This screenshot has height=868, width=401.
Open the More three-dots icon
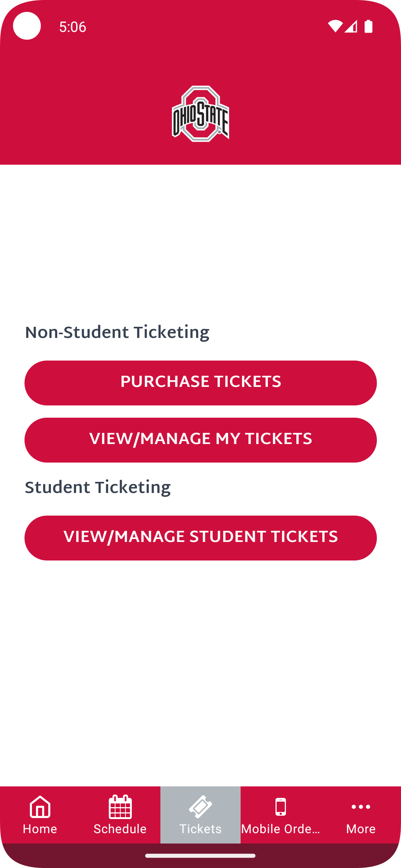361,806
